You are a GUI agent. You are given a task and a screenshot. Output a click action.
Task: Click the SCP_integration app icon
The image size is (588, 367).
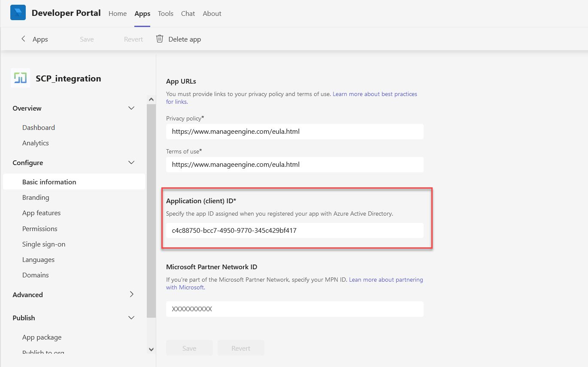pos(20,78)
